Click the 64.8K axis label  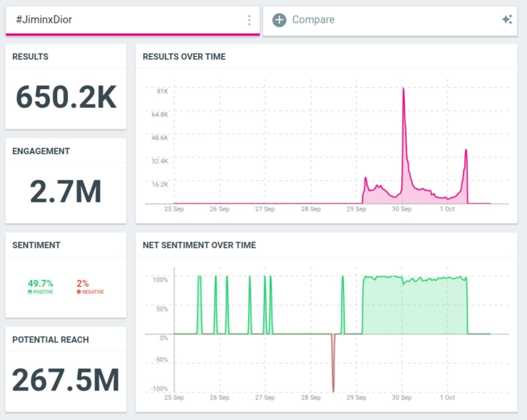pyautogui.click(x=160, y=115)
